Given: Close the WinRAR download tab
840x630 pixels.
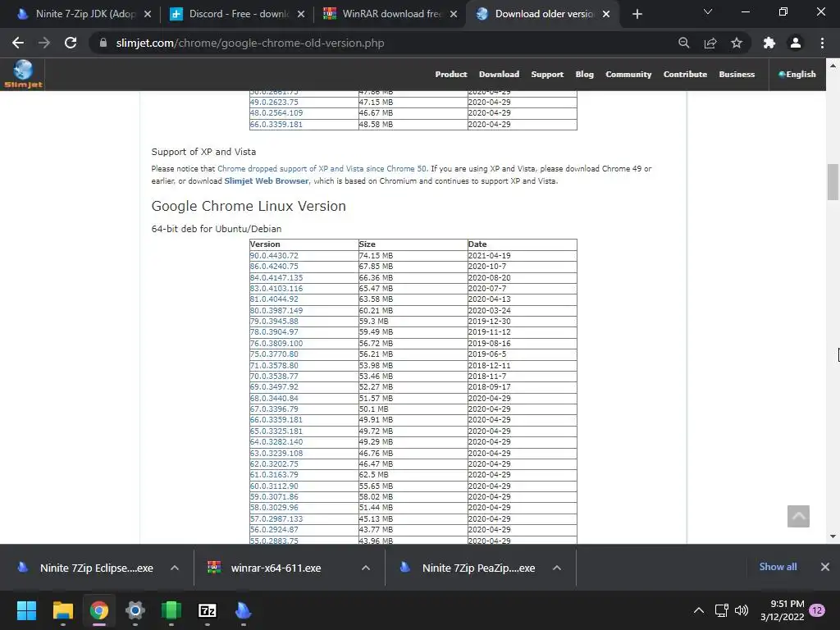Looking at the screenshot, I should (x=454, y=14).
